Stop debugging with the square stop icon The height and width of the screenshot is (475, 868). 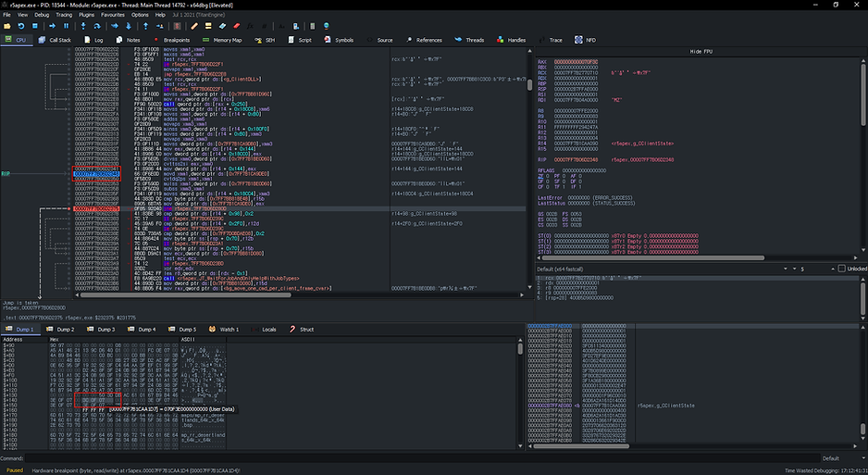click(35, 26)
